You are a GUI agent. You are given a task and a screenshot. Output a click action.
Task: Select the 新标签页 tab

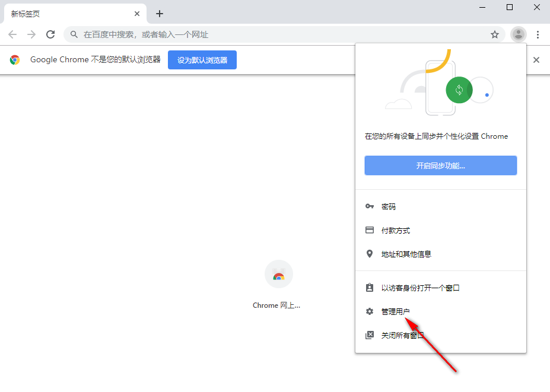pyautogui.click(x=75, y=14)
